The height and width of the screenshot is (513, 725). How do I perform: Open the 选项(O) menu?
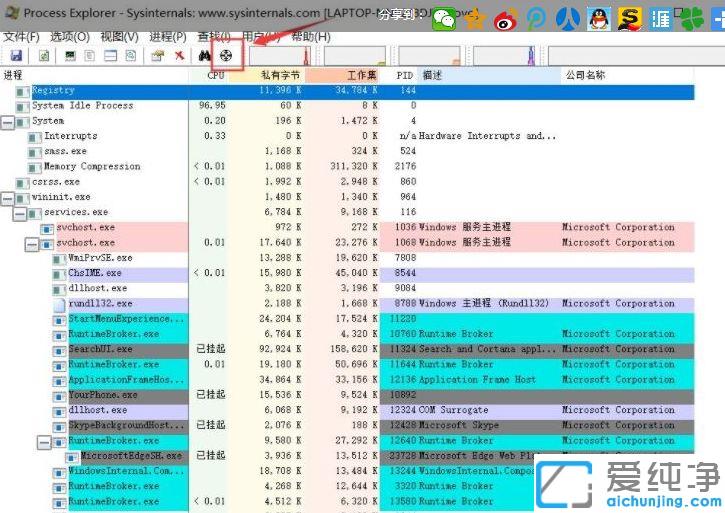(69, 37)
